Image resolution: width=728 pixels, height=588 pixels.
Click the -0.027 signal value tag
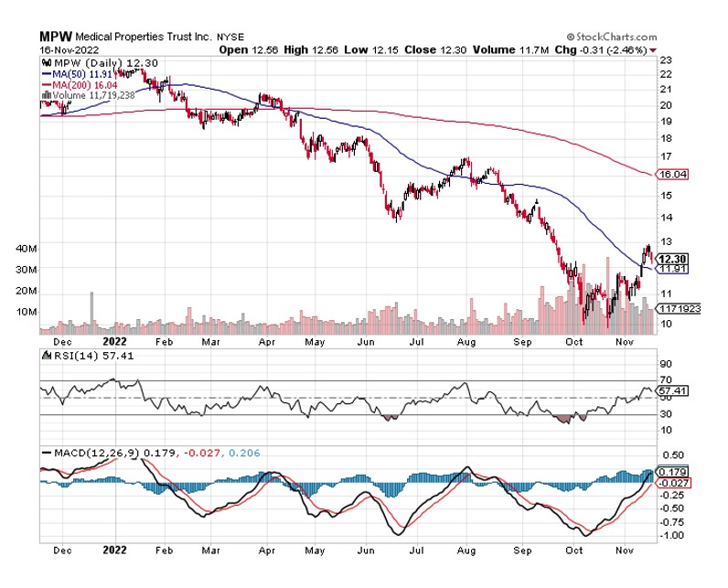click(x=673, y=483)
